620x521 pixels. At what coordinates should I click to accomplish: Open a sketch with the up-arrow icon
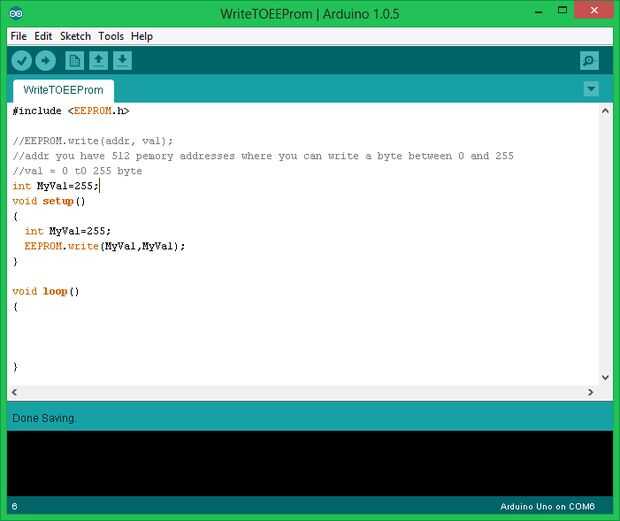tap(98, 61)
